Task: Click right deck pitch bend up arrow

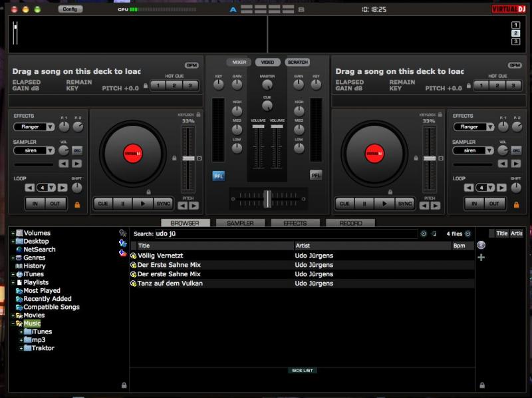Action: click(436, 206)
